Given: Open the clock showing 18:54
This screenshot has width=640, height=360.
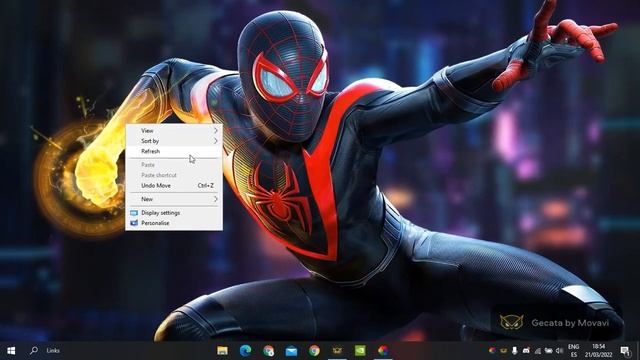Looking at the screenshot, I should [598, 351].
